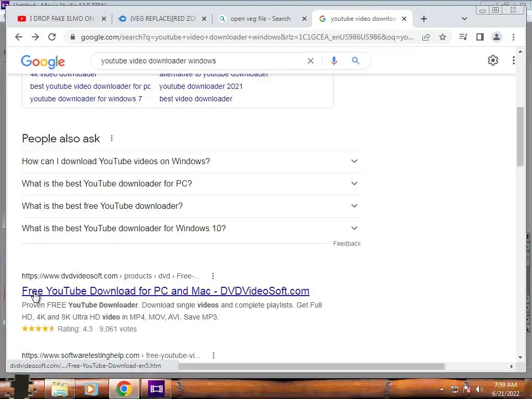Expand 'best YouTube downloader for Windows 10?' question
Screen dimensions: 532x399
point(191,229)
